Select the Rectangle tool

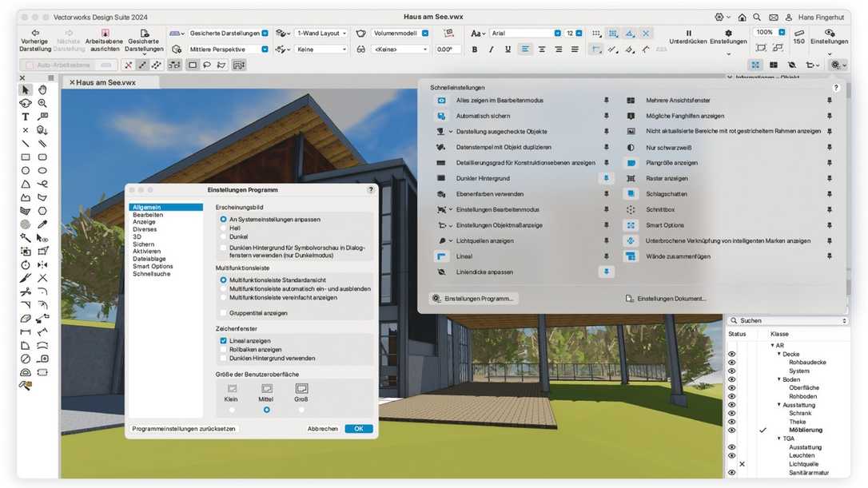[25, 157]
